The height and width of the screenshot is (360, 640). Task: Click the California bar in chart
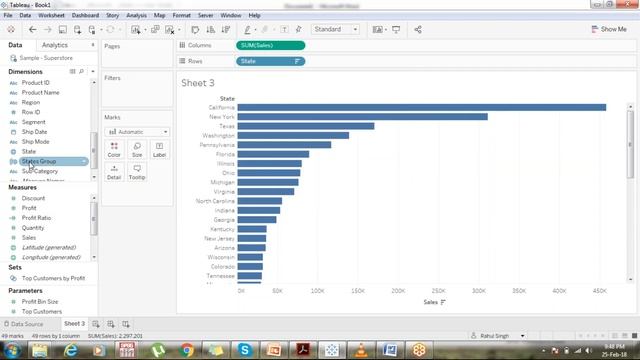coord(422,107)
